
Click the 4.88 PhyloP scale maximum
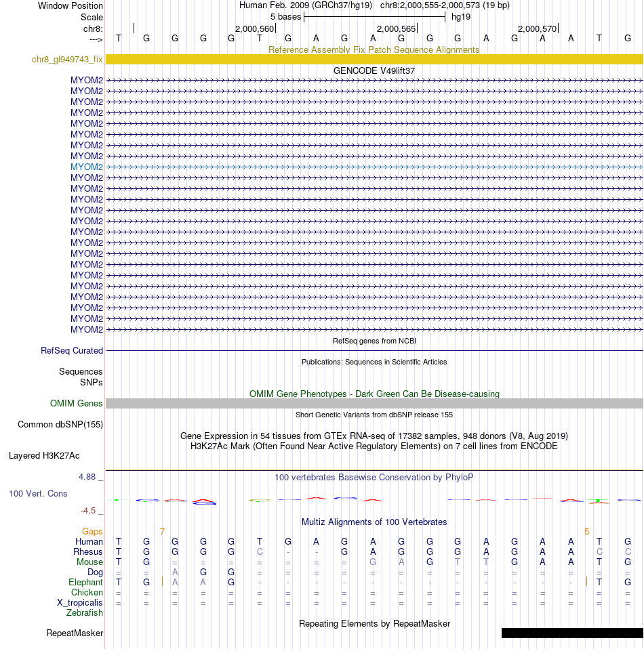tap(87, 477)
